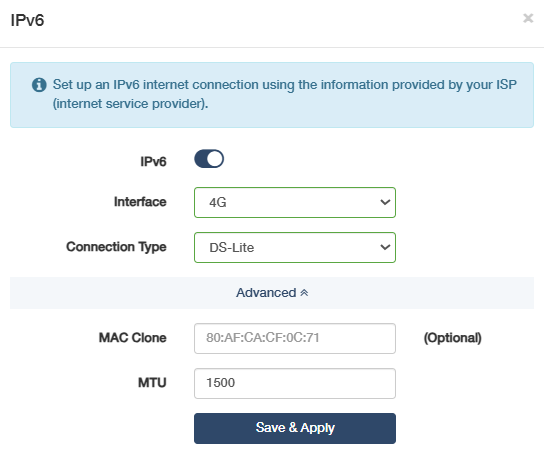Click the info icon in the blue banner
Screen dimensions: 544x468
pos(39,85)
